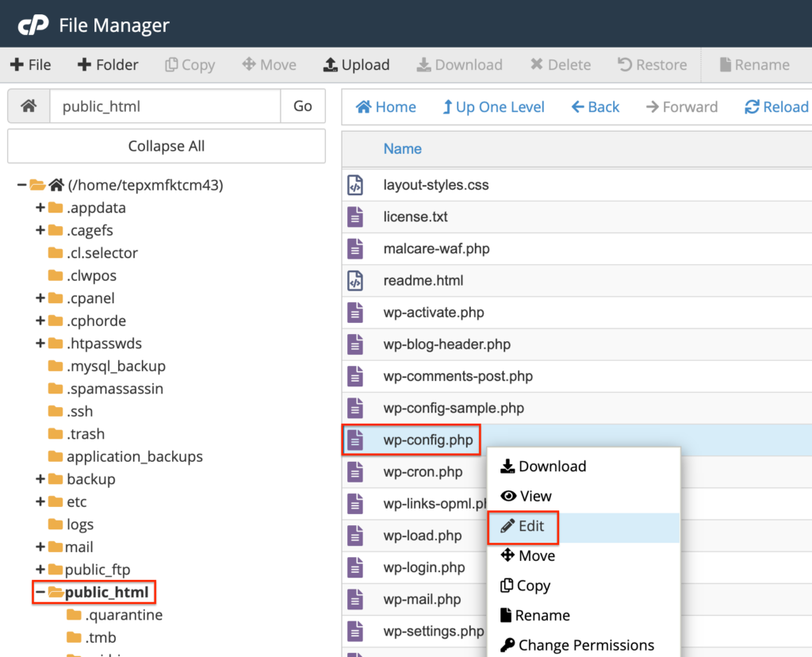Expand the .cphorde folder
The height and width of the screenshot is (657, 812).
click(x=40, y=321)
